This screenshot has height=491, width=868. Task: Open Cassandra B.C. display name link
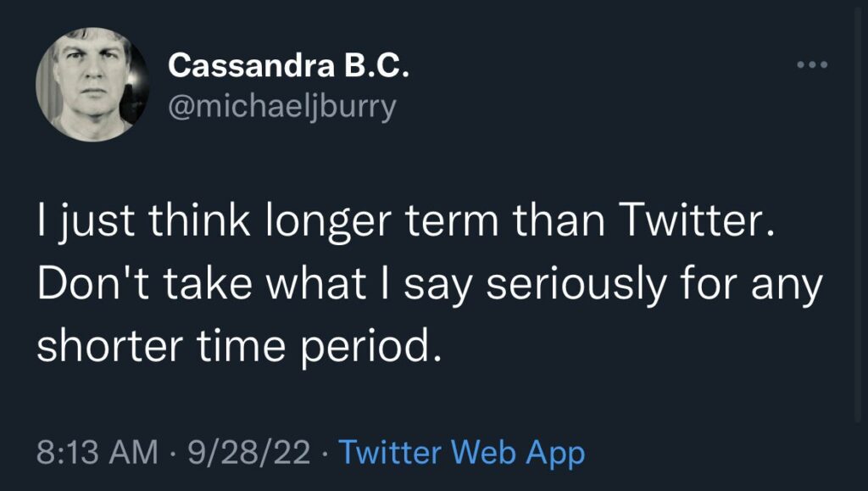[x=288, y=66]
